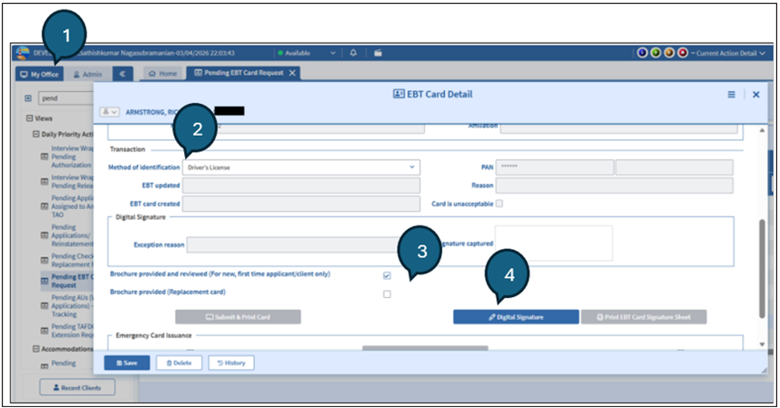Open Pending AUs Applications Tracking view
Image resolution: width=780 pixels, height=408 pixels.
(x=71, y=306)
